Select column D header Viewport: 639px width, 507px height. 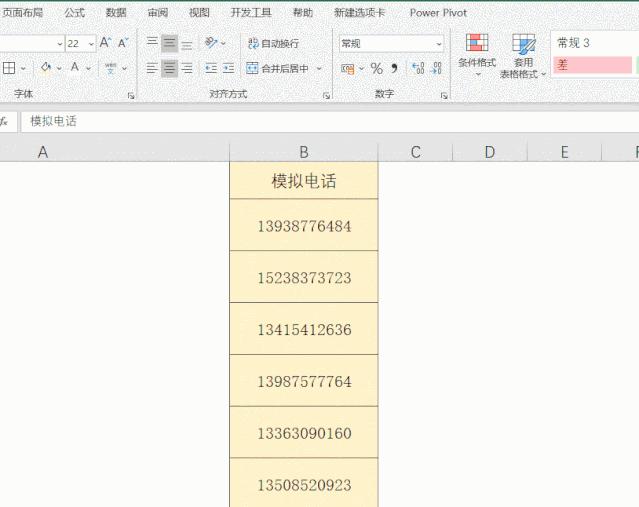[490, 152]
